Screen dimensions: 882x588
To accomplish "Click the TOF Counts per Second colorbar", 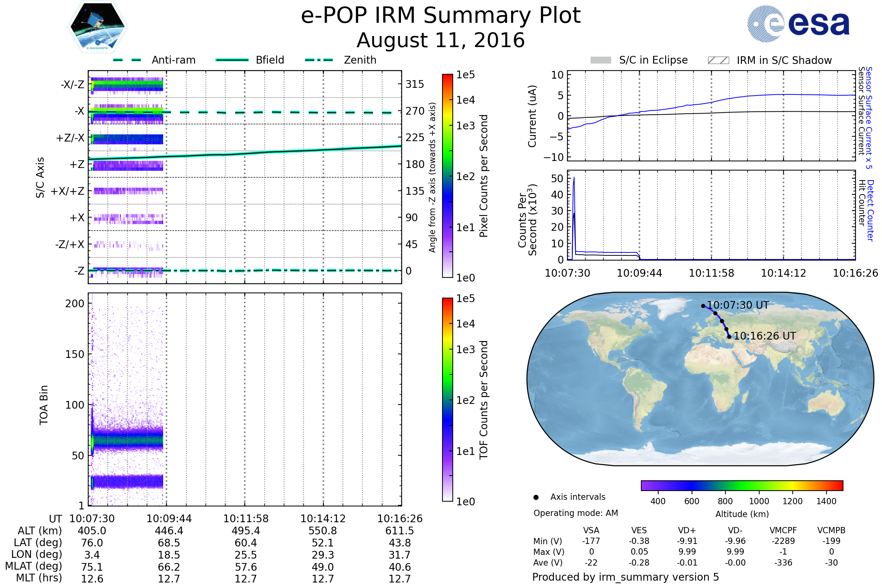I will (447, 399).
